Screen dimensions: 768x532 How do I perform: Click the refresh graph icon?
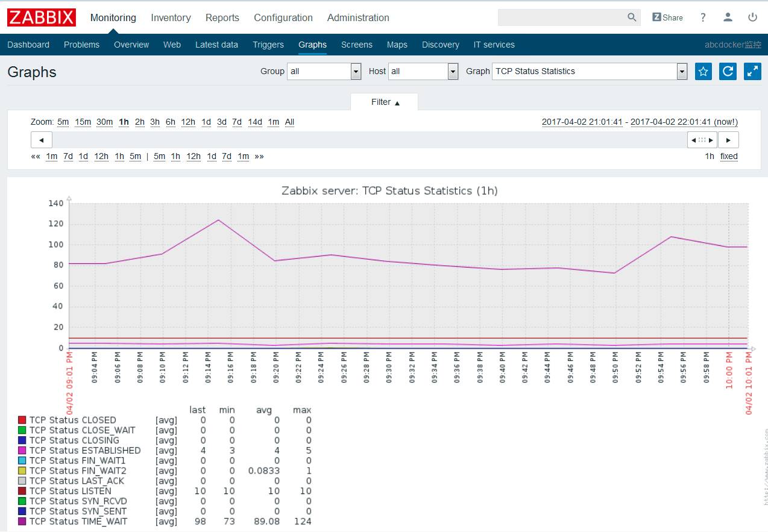728,71
